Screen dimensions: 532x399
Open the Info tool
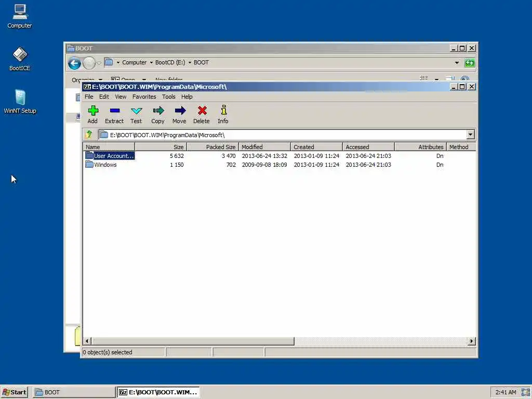tap(223, 114)
